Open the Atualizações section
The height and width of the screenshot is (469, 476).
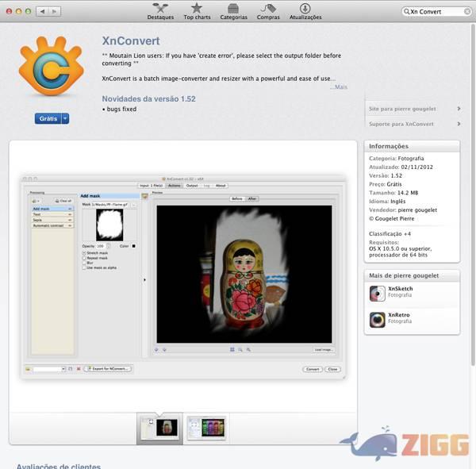(305, 11)
